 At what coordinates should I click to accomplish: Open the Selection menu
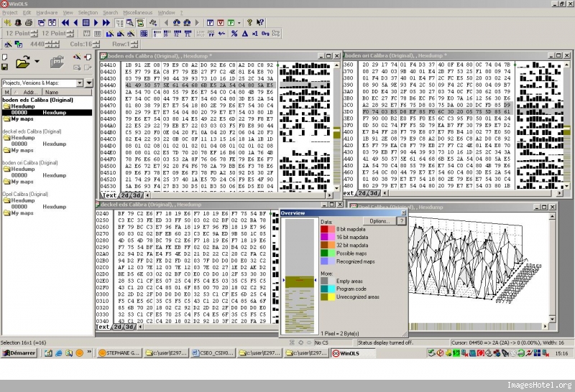[88, 12]
